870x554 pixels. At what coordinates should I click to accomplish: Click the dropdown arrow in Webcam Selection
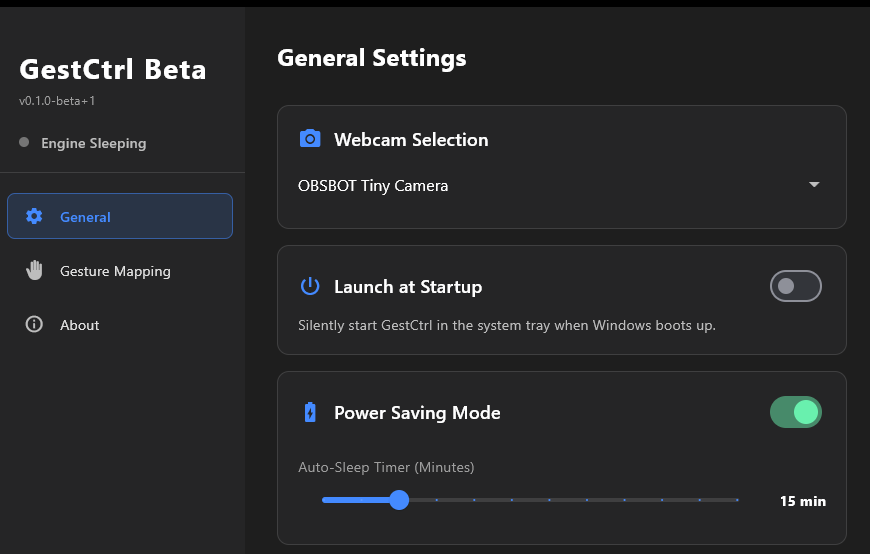pyautogui.click(x=814, y=184)
